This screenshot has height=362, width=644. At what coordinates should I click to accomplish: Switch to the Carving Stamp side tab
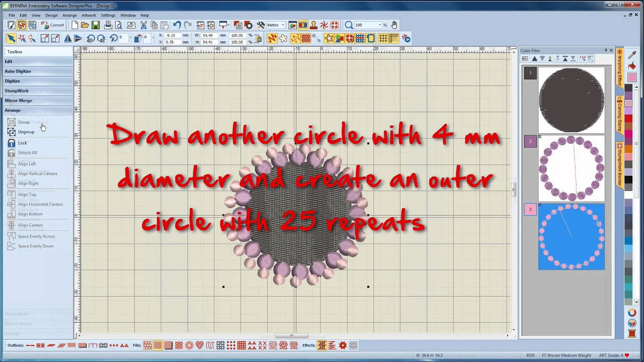(x=620, y=114)
